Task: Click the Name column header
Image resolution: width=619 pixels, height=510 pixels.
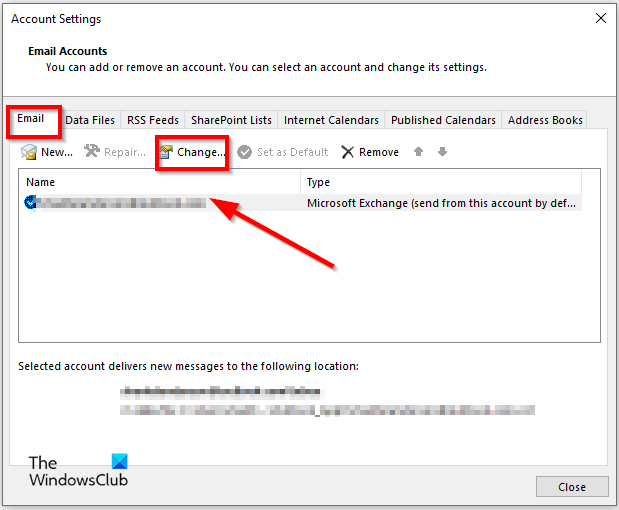Action: coord(159,182)
